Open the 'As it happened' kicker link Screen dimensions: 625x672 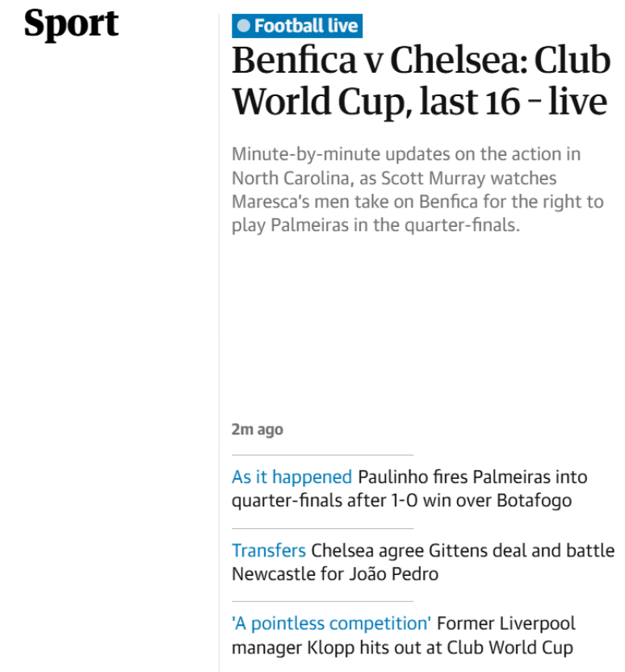point(292,477)
